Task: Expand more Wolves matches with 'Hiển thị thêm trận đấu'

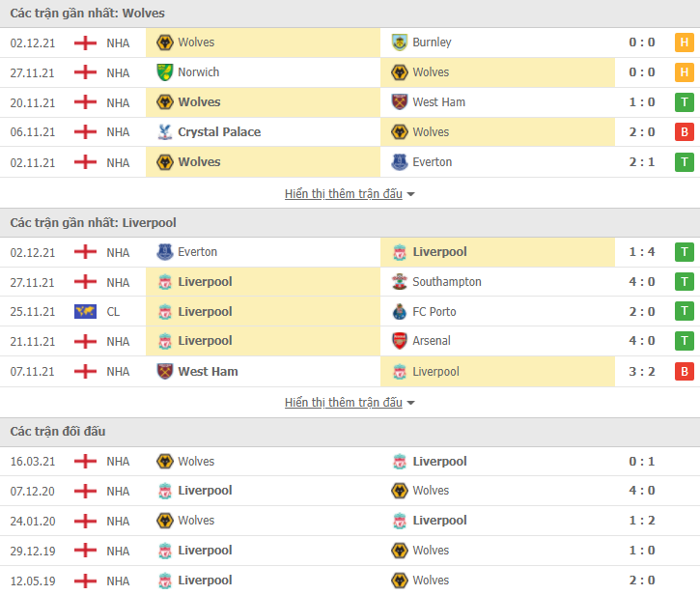Action: 344,194
